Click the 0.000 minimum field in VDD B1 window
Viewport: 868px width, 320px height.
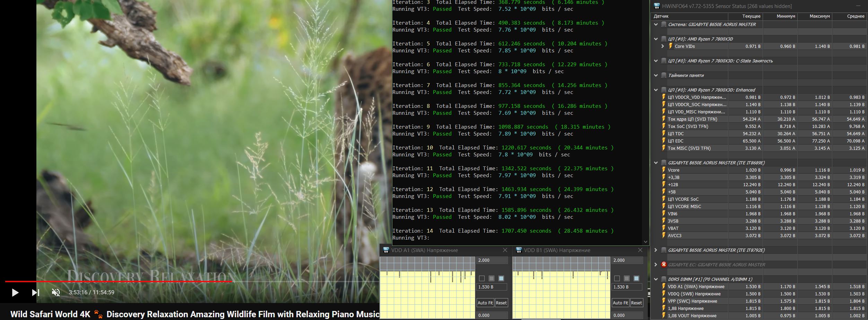coord(627,315)
